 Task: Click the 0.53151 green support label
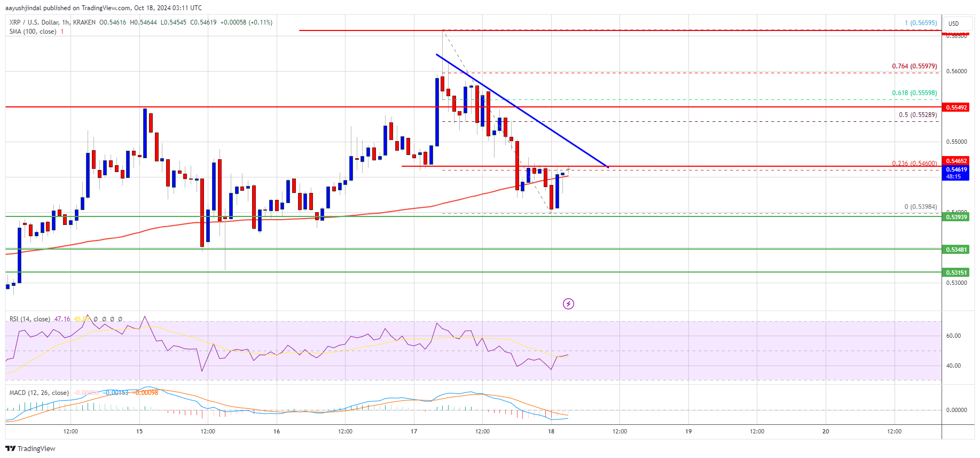pos(955,273)
